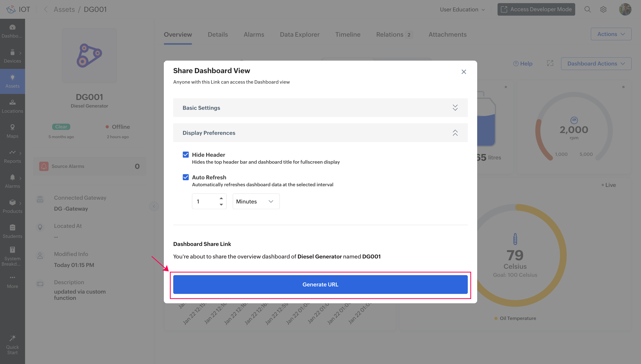This screenshot has height=364, width=641.
Task: Click the Generate URL button
Action: 320,284
